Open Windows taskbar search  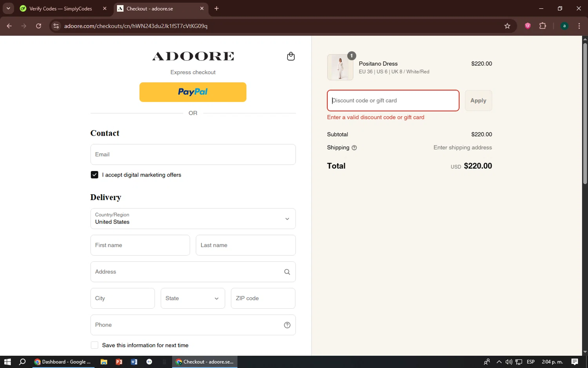(22, 362)
